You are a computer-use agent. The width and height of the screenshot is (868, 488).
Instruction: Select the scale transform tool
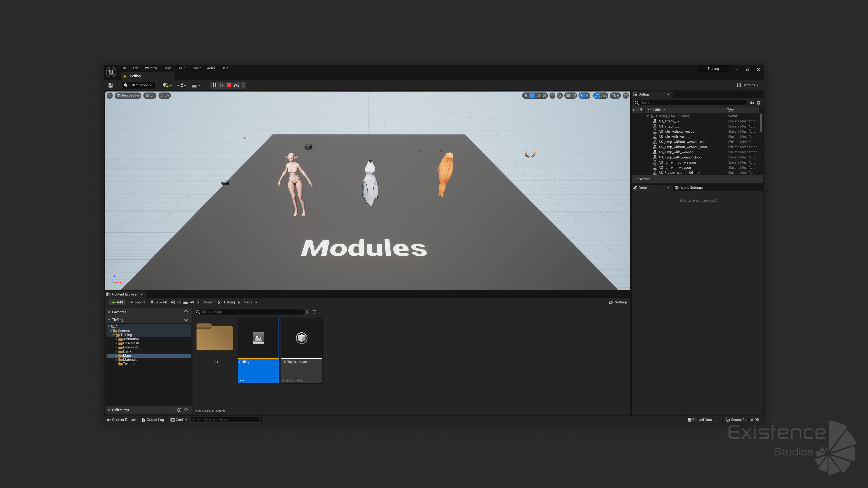pyautogui.click(x=544, y=96)
